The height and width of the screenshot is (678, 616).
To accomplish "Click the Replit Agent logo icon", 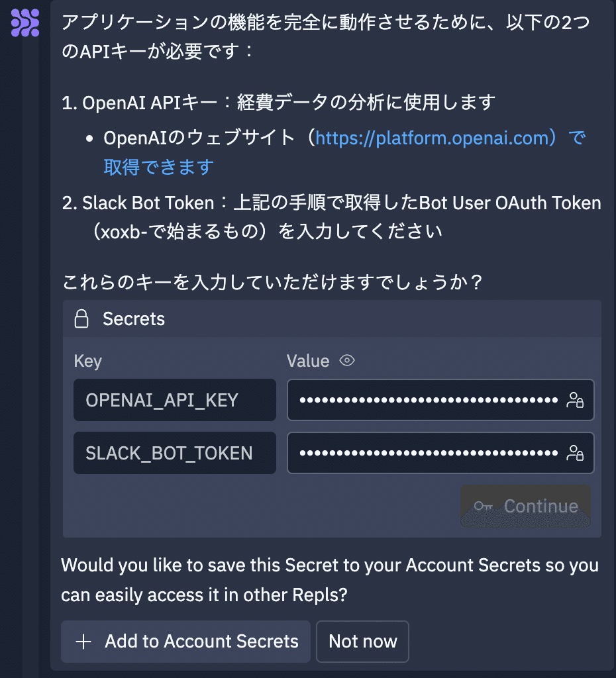I will [25, 23].
